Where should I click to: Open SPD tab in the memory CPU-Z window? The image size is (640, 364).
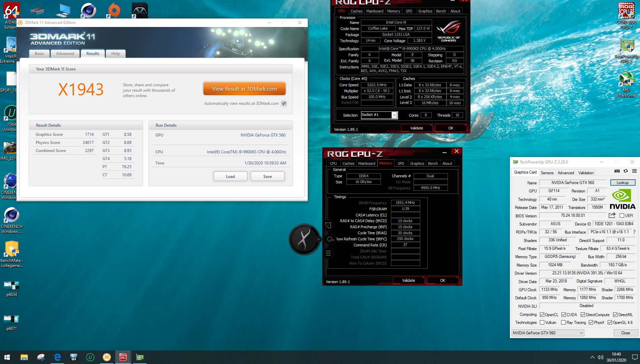point(401,163)
